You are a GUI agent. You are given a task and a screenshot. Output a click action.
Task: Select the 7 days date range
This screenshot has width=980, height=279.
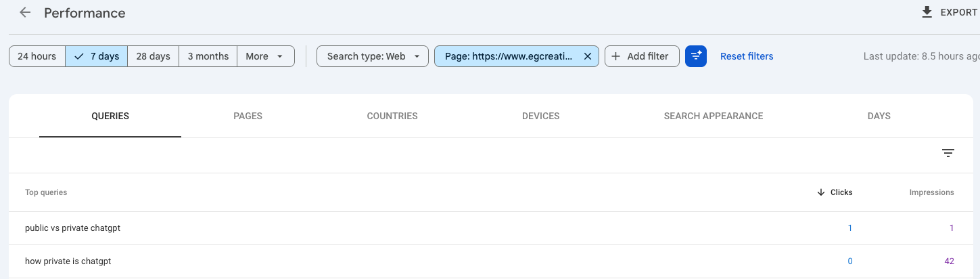[x=97, y=56]
